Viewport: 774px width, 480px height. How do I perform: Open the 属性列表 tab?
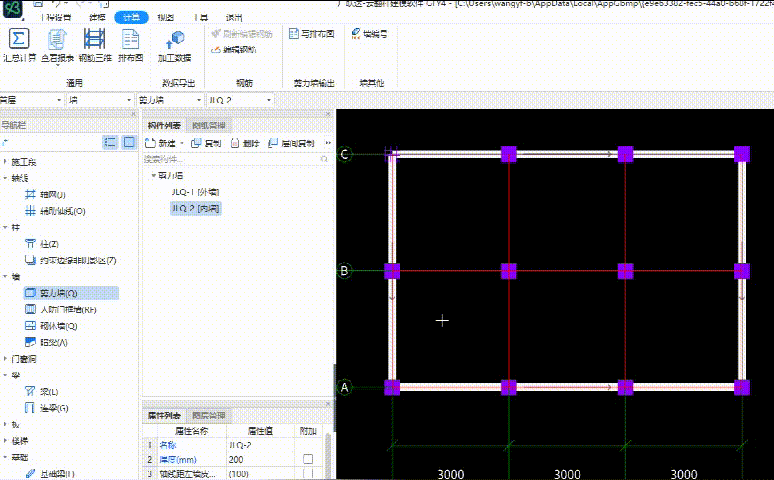tap(164, 415)
